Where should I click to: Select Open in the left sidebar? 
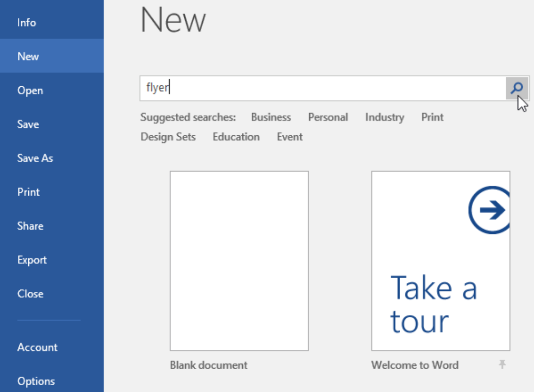tap(30, 90)
